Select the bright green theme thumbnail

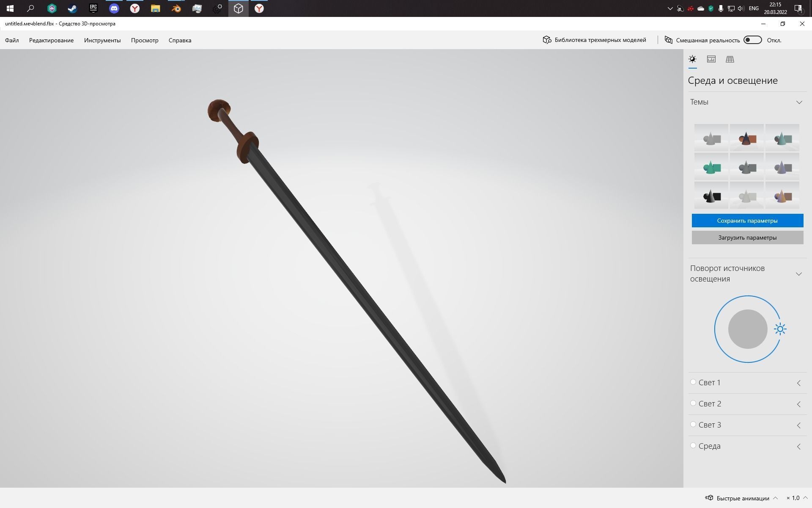tap(711, 166)
